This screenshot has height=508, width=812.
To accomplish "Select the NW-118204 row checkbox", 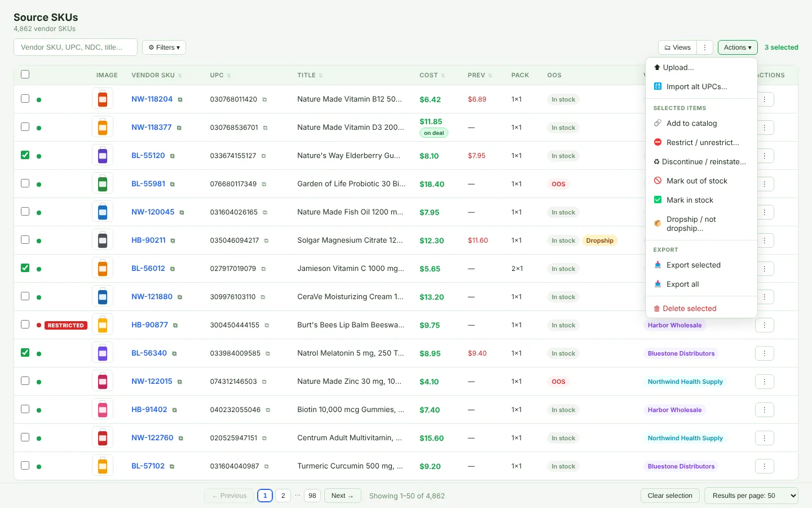I will (25, 99).
